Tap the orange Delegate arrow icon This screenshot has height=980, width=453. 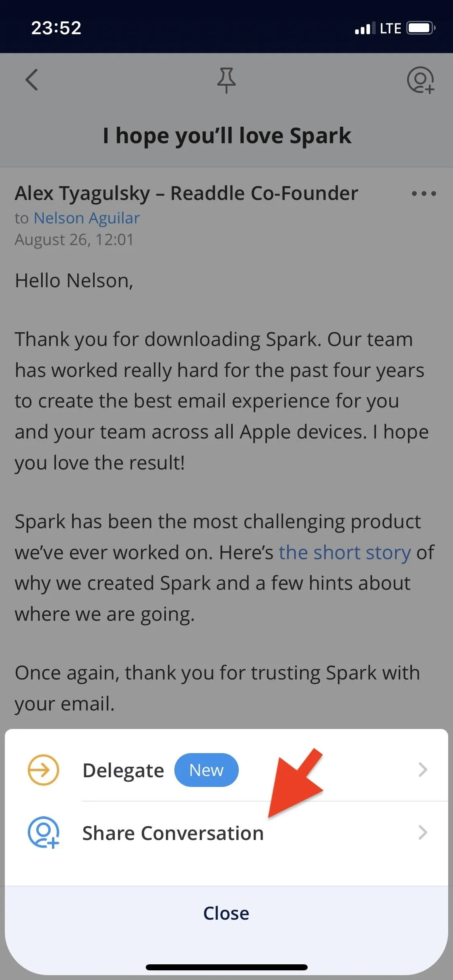point(43,770)
